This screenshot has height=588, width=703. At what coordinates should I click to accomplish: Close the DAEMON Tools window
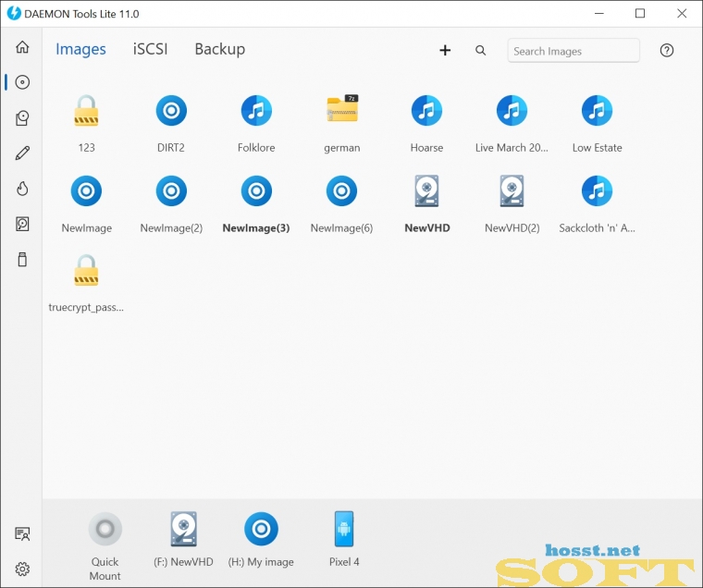[682, 14]
